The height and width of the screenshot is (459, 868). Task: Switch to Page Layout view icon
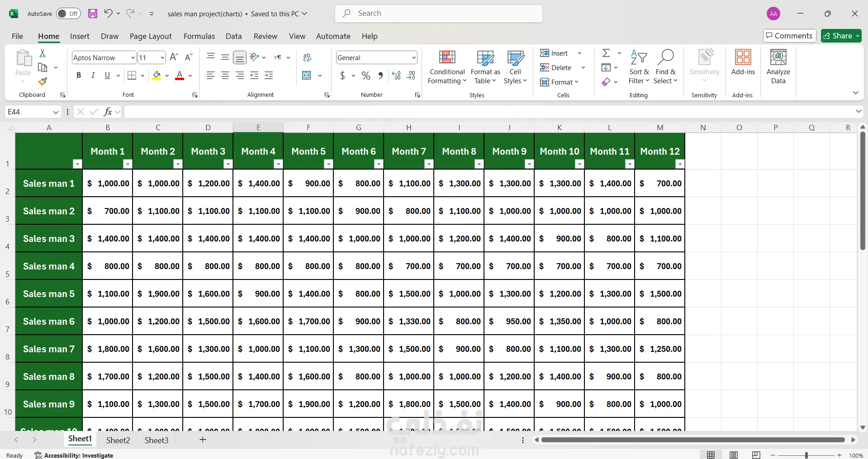(734, 455)
